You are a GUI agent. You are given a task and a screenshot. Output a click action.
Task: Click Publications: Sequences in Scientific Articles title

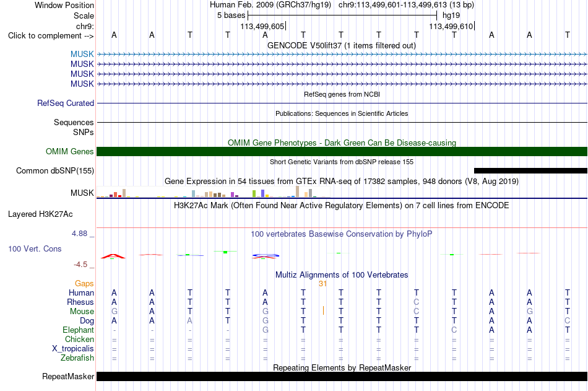(x=342, y=113)
